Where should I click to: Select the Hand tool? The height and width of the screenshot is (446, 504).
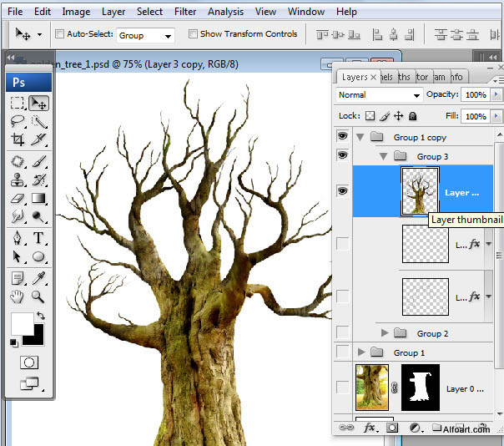(x=18, y=296)
